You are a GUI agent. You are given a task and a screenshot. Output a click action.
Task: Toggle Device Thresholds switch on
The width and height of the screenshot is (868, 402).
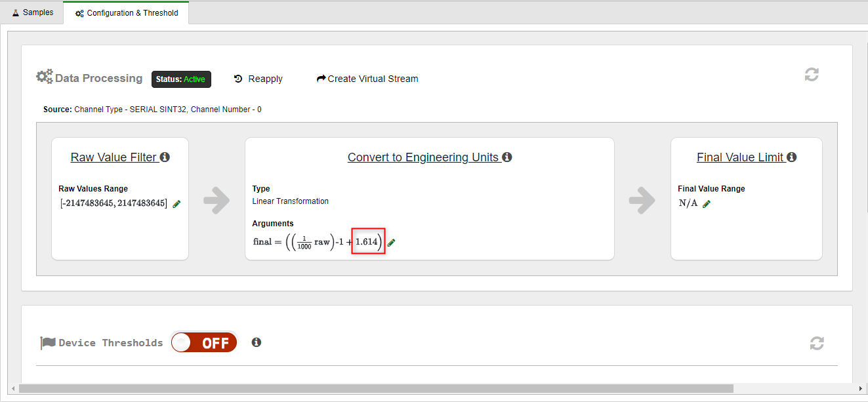click(x=204, y=342)
